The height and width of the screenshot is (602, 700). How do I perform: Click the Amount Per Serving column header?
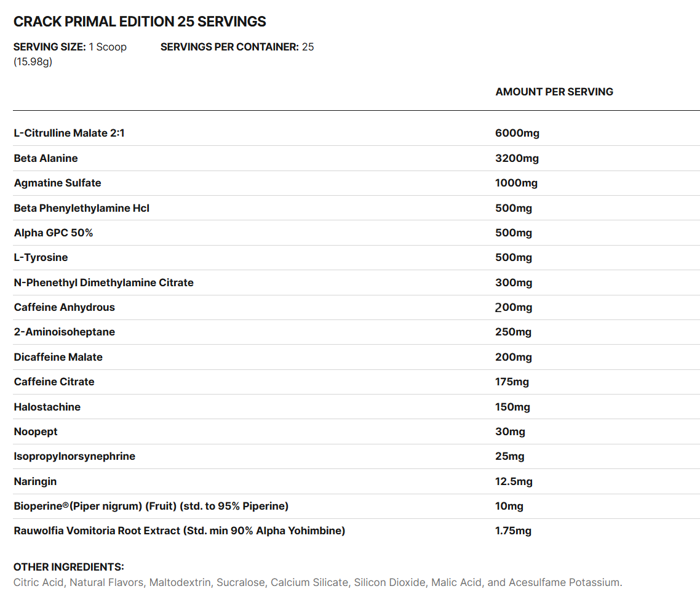click(554, 92)
